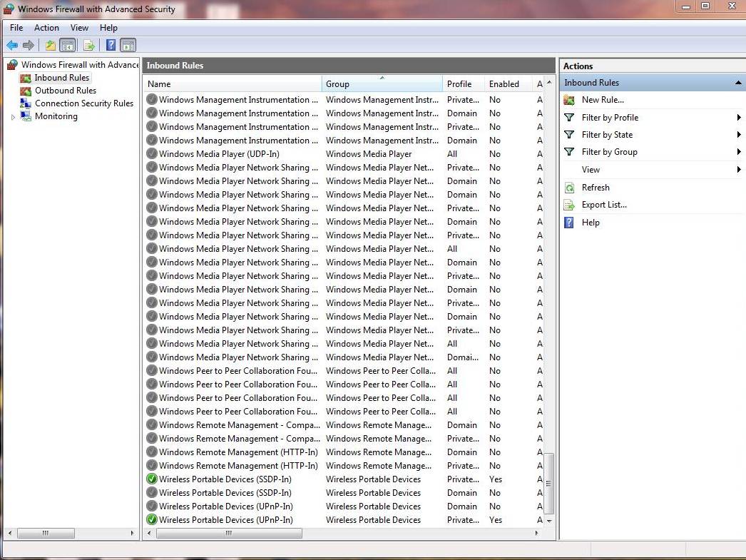This screenshot has height=560, width=746.
Task: Click the blue Help toolbar icon
Action: click(x=111, y=45)
